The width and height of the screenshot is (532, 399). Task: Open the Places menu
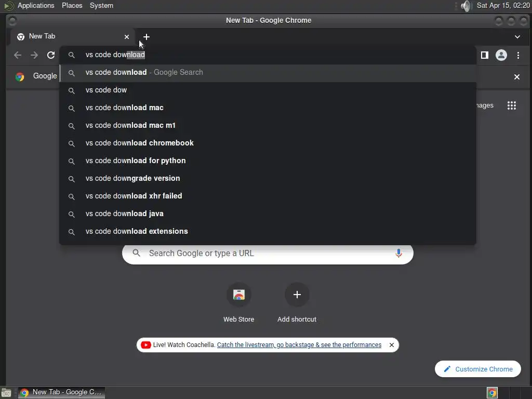click(x=72, y=5)
